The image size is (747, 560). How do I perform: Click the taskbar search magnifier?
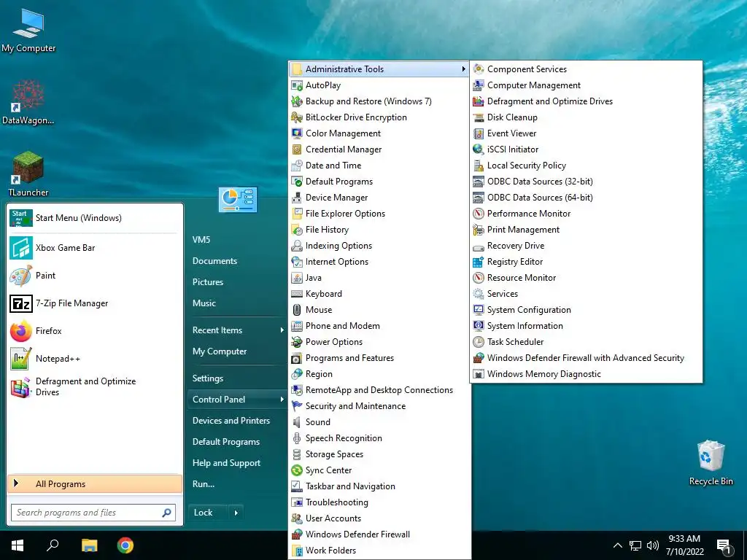coord(53,545)
